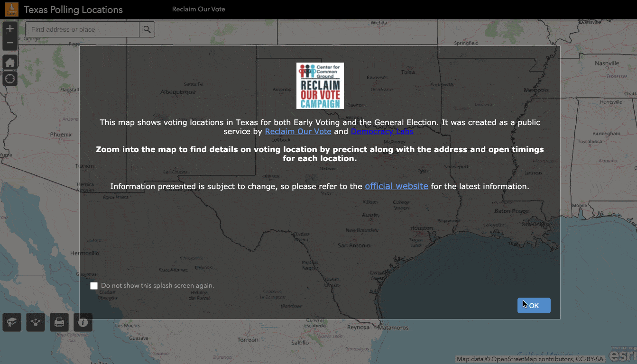Follow the Democracy Labs hyperlink
The width and height of the screenshot is (637, 364).
382,131
